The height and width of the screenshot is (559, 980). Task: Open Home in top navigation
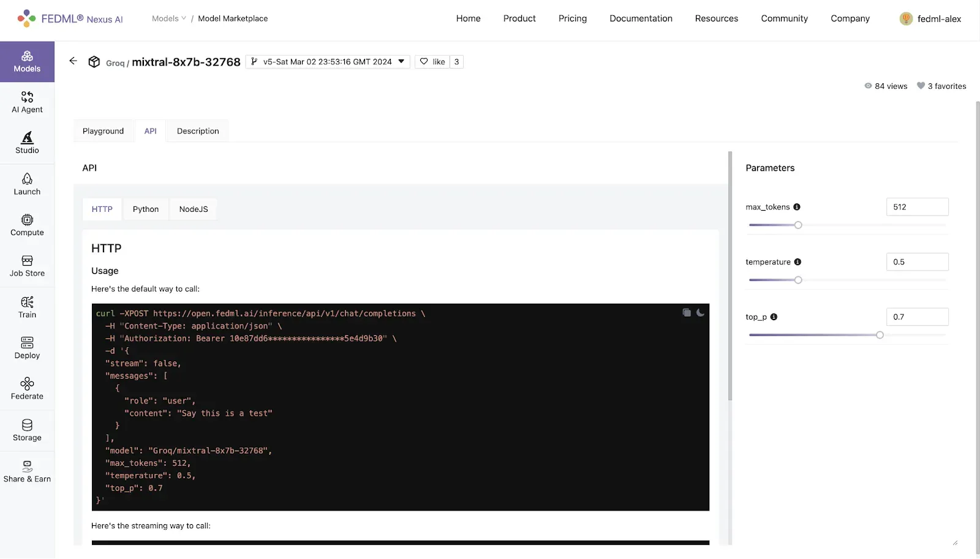pos(469,19)
